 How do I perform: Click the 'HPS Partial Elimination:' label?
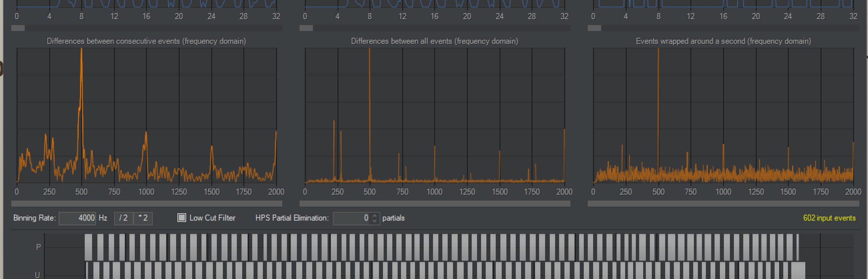pos(292,218)
